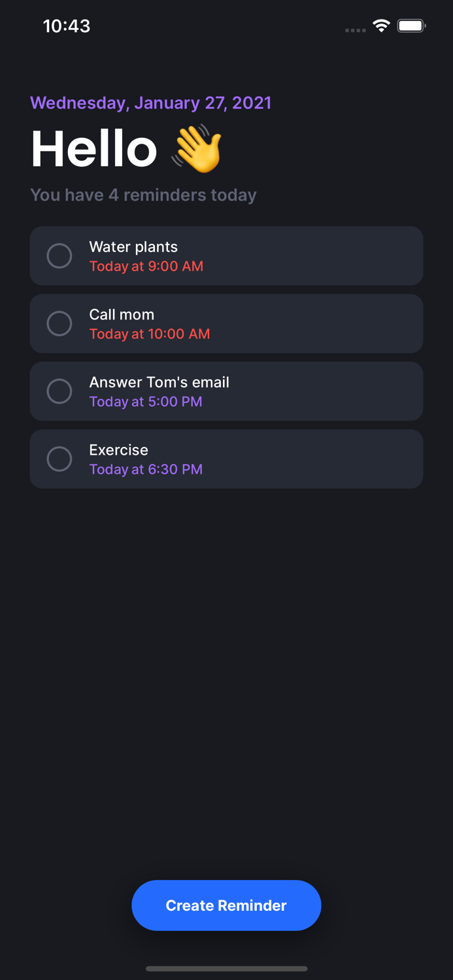Open the Answer Tom's email title

coord(159,382)
